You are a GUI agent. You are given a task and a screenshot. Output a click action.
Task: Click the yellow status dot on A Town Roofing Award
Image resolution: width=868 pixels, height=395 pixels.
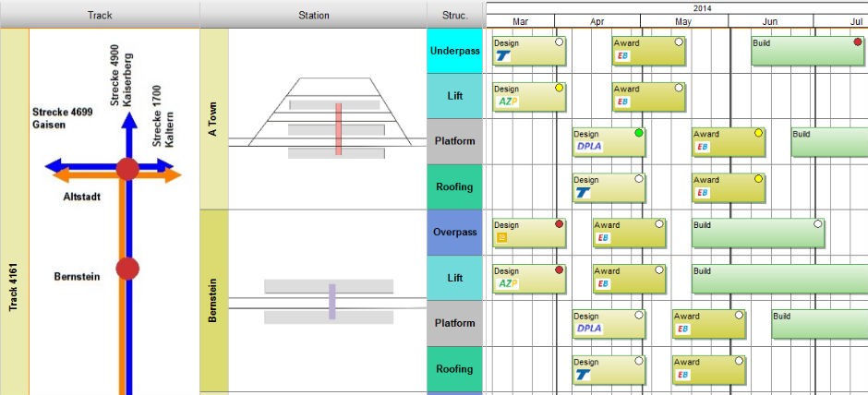point(758,179)
